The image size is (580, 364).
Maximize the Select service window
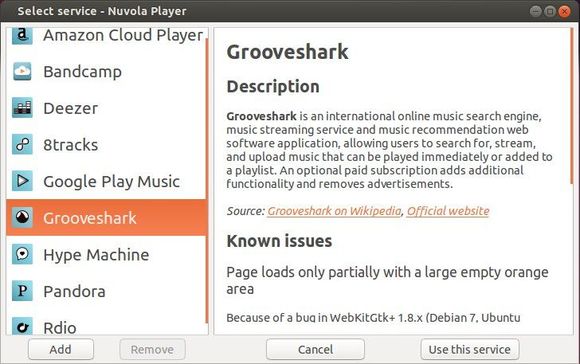click(x=550, y=11)
